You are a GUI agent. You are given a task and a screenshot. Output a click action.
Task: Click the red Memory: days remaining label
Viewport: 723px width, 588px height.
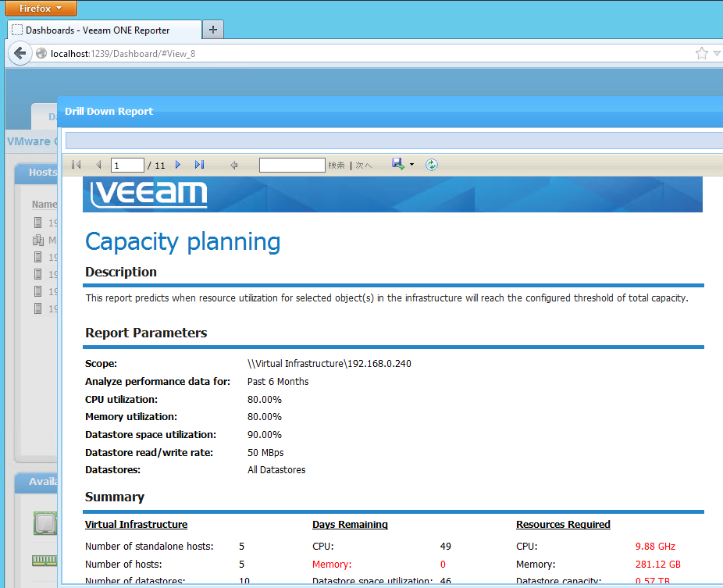point(332,565)
